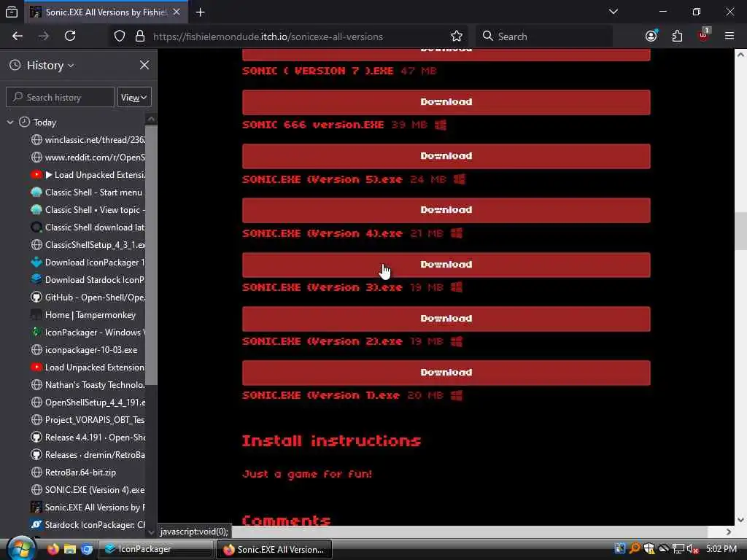Download SONIC.EXE (Version 2).exe
This screenshot has width=747, height=560.
coord(446,319)
